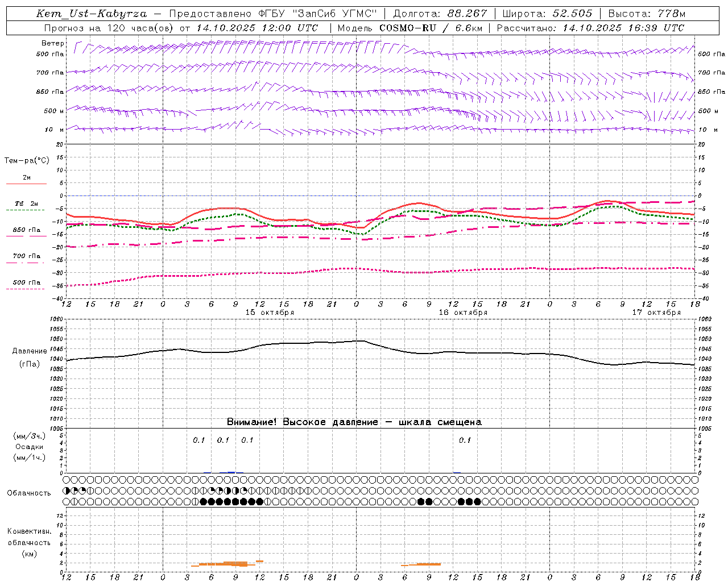Click the Внимание! Высокое давление warning text

[x=354, y=422]
